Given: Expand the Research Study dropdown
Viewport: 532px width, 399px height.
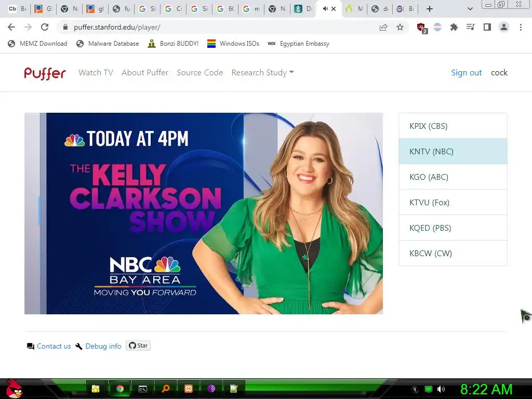Looking at the screenshot, I should (x=262, y=73).
